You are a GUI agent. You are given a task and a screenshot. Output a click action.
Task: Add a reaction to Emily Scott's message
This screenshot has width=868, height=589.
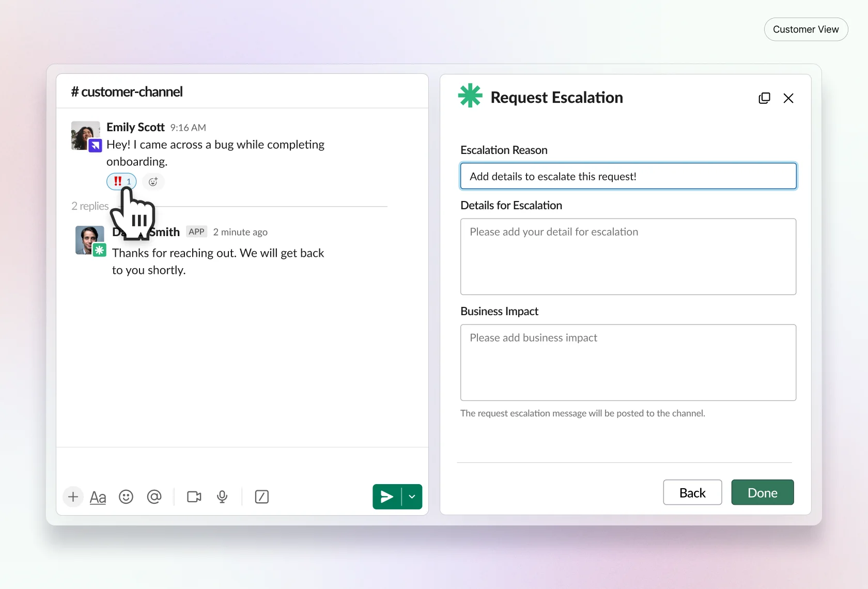(152, 182)
